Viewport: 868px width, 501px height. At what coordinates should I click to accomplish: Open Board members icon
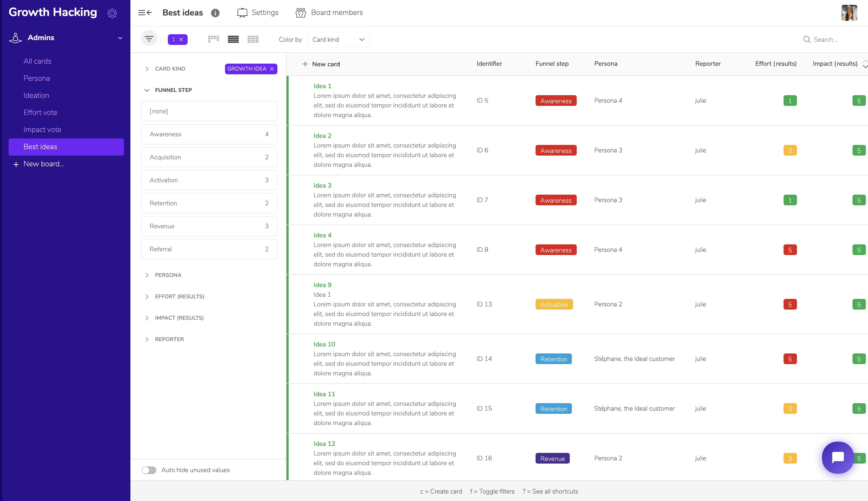click(x=301, y=13)
